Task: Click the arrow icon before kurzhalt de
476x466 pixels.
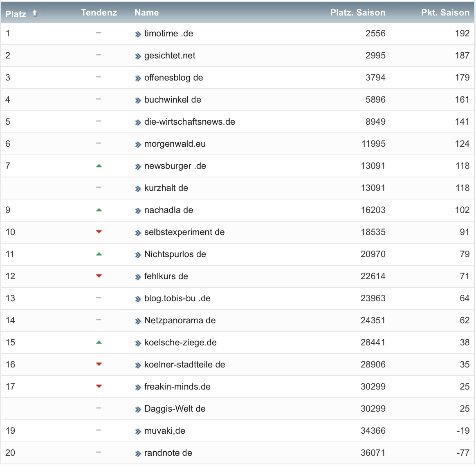Action: coord(138,189)
